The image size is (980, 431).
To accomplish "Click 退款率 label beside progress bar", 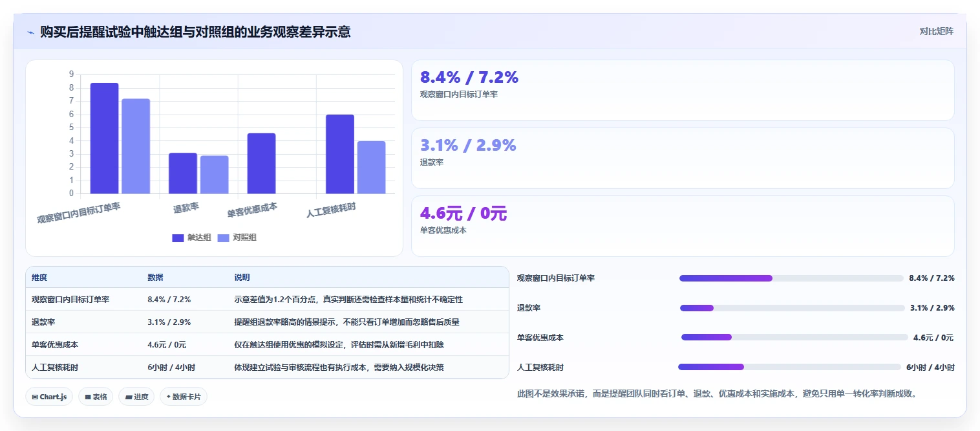I will tap(529, 308).
